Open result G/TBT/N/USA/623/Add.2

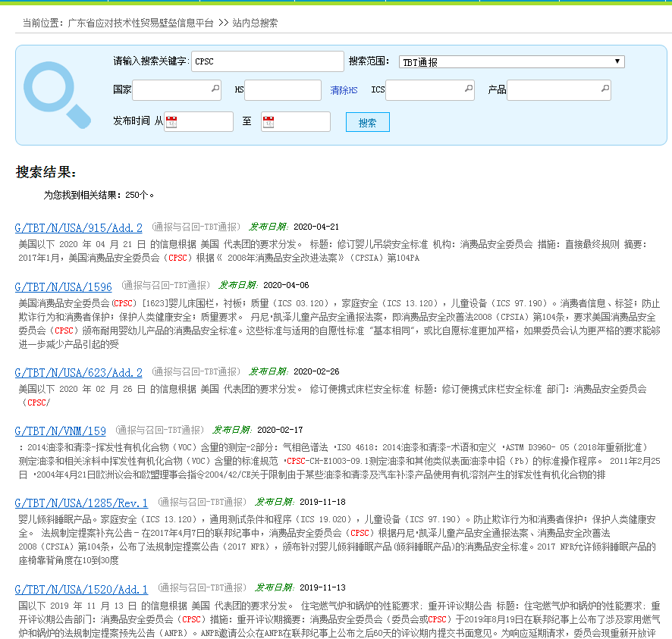tap(78, 372)
